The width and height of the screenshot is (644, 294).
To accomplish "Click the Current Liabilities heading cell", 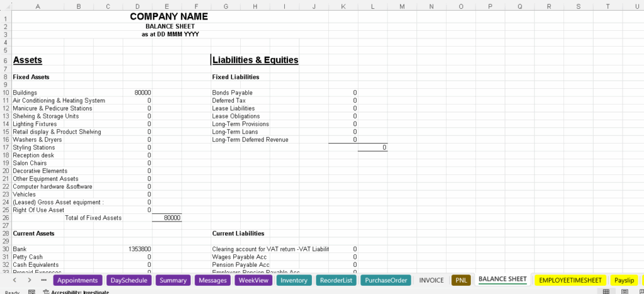I will (238, 234).
